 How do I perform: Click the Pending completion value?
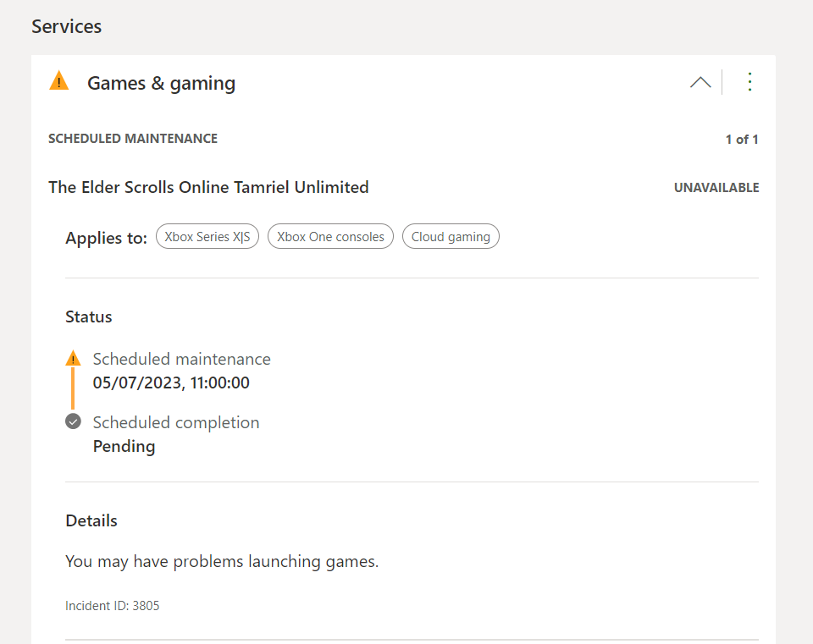(x=124, y=447)
